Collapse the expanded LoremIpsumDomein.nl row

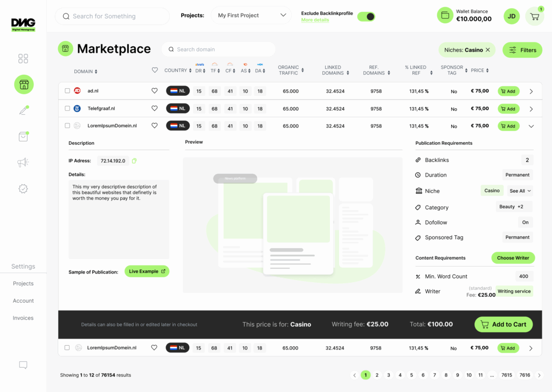pos(531,126)
